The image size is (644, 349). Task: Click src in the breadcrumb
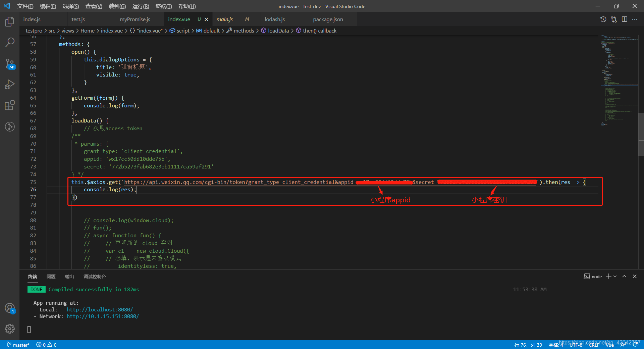click(52, 31)
